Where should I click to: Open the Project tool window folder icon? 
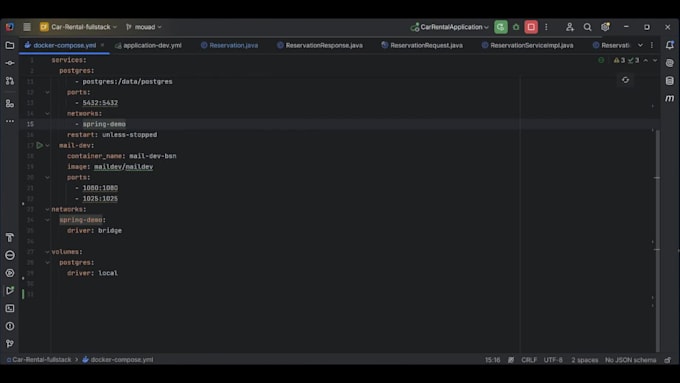click(x=10, y=45)
